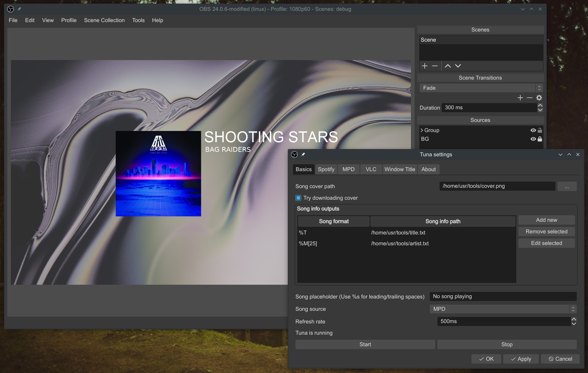Start Tuna
The width and height of the screenshot is (588, 373).
[365, 344]
